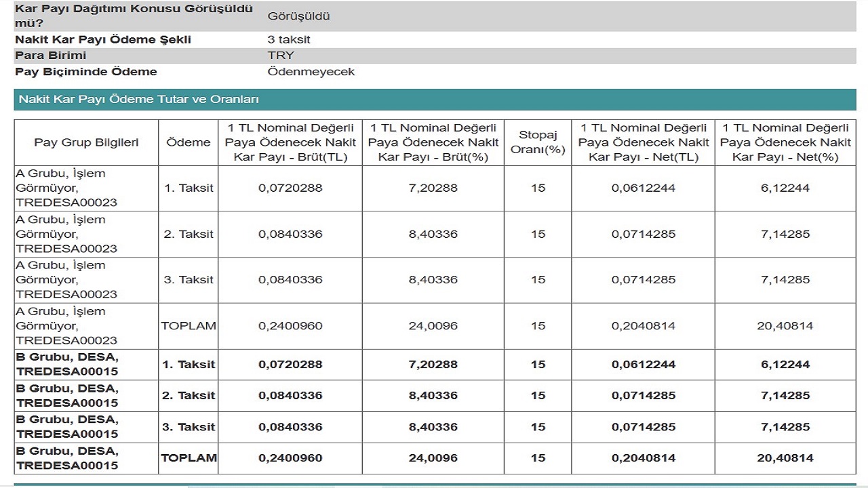
Task: Click B Grubu 2. Taksit net TL value
Action: [644, 396]
